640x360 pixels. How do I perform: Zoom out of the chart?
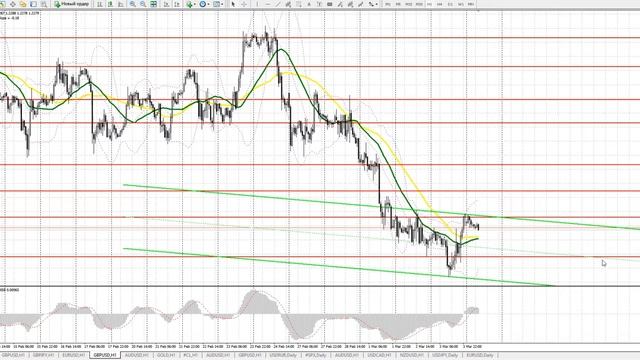coord(143,4)
